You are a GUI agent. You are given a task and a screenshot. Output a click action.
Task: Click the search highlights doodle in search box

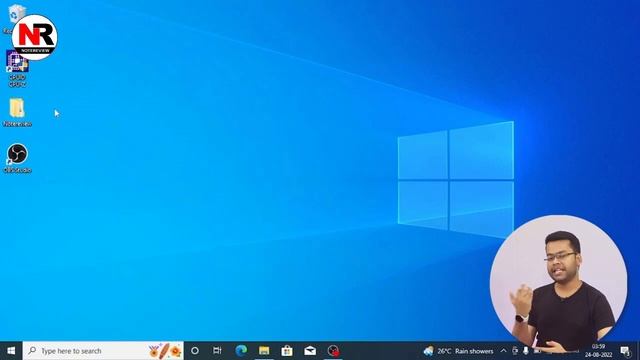pyautogui.click(x=165, y=351)
